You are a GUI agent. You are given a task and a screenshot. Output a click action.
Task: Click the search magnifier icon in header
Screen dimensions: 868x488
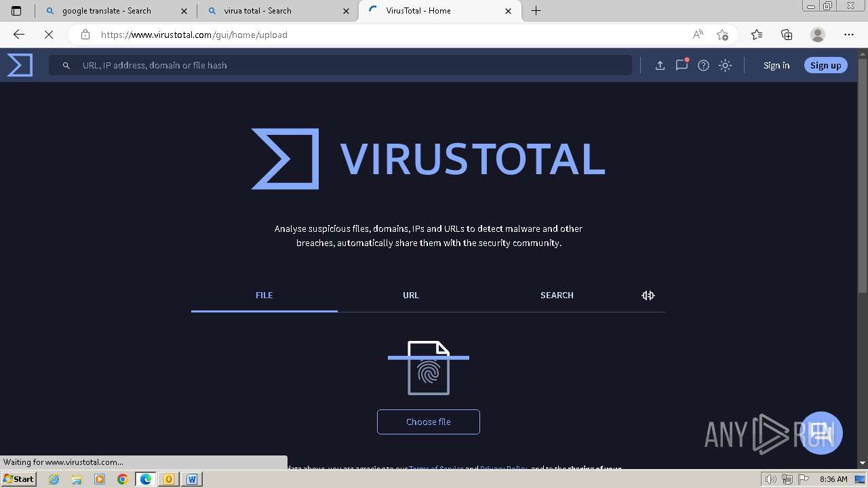point(66,65)
